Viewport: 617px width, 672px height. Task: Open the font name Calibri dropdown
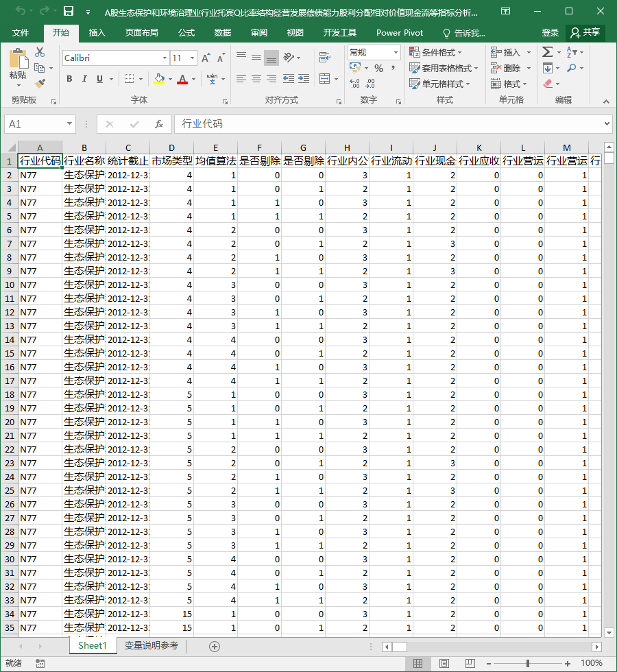[x=165, y=58]
